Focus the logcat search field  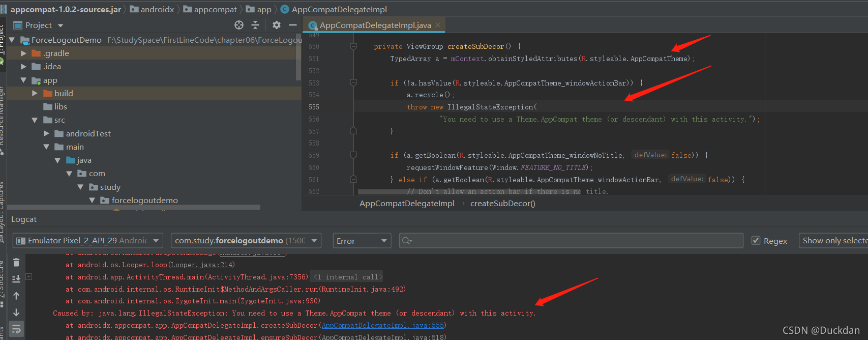coord(571,240)
